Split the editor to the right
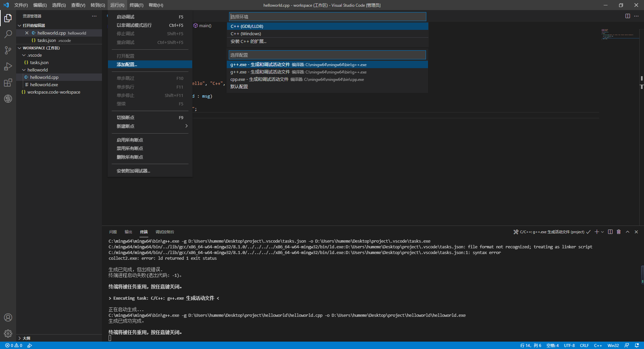The image size is (644, 349). pos(628,16)
